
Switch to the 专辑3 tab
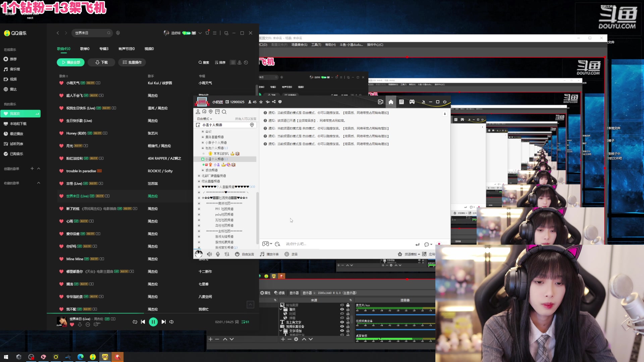coord(104,49)
